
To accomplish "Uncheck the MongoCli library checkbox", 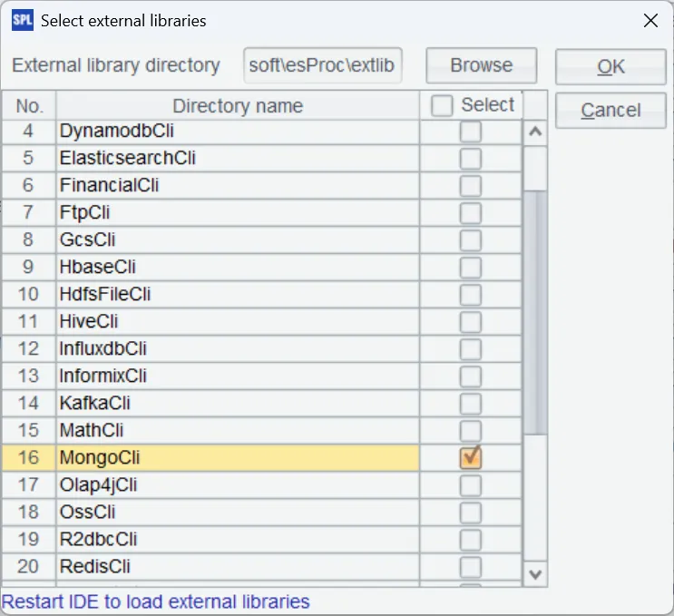I will point(470,458).
